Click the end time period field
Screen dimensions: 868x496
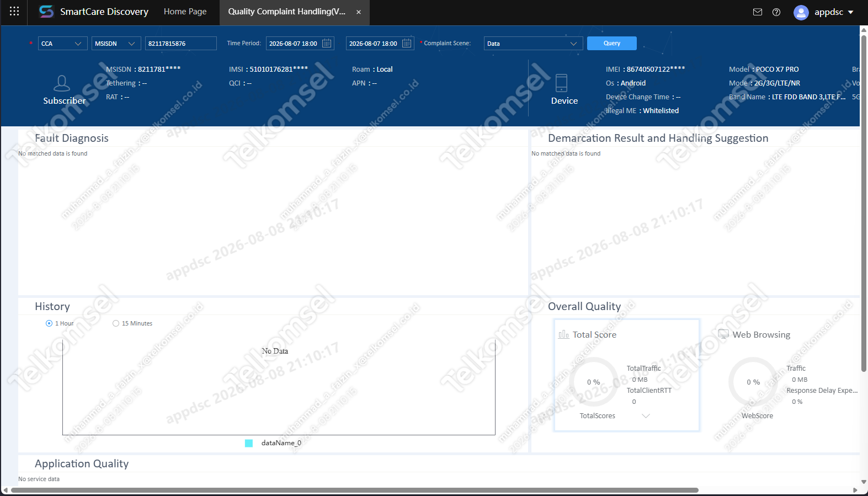tap(380, 44)
